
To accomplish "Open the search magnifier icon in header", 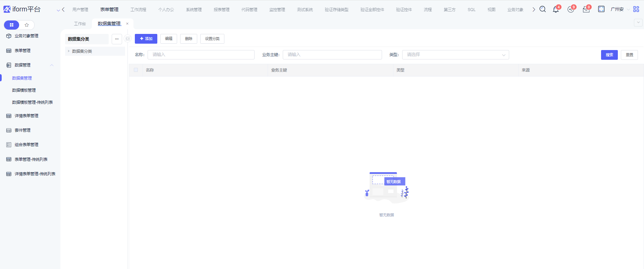I will [x=542, y=9].
